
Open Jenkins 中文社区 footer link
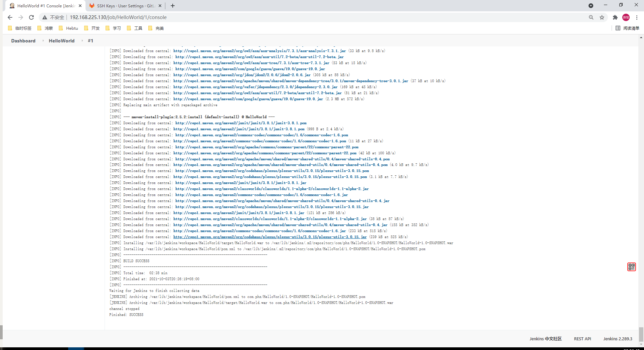(x=545, y=339)
